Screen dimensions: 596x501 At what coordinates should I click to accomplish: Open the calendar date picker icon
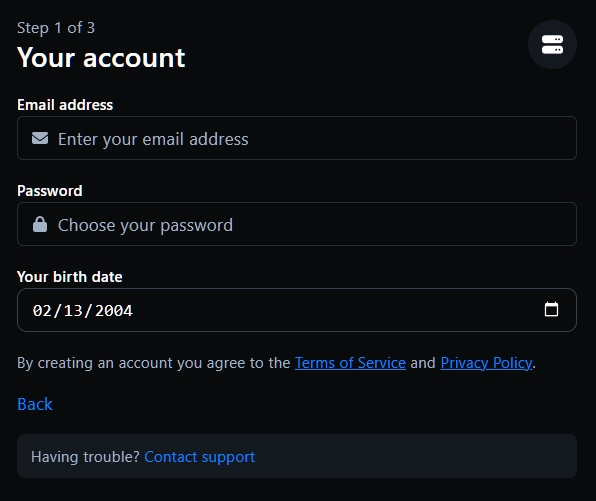[551, 309]
